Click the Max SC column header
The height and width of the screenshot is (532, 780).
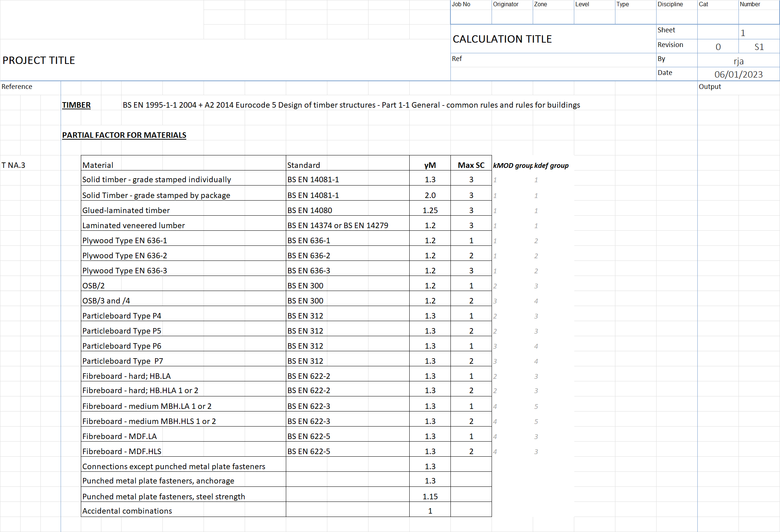coord(471,163)
